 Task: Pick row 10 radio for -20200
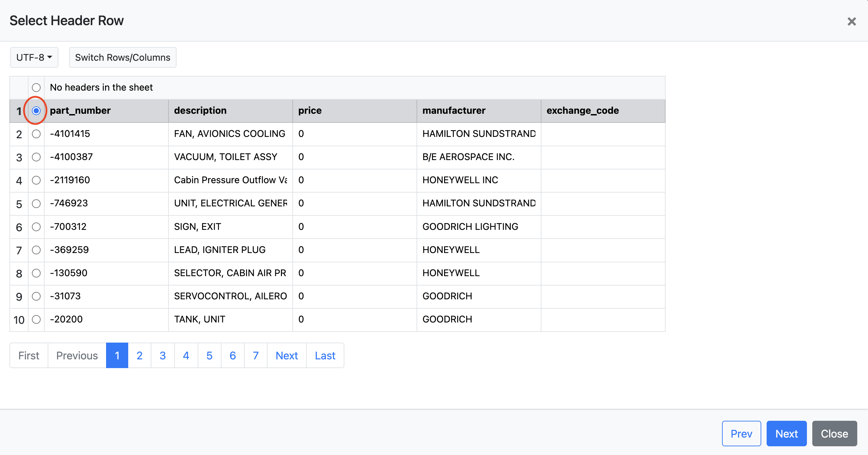tap(36, 319)
